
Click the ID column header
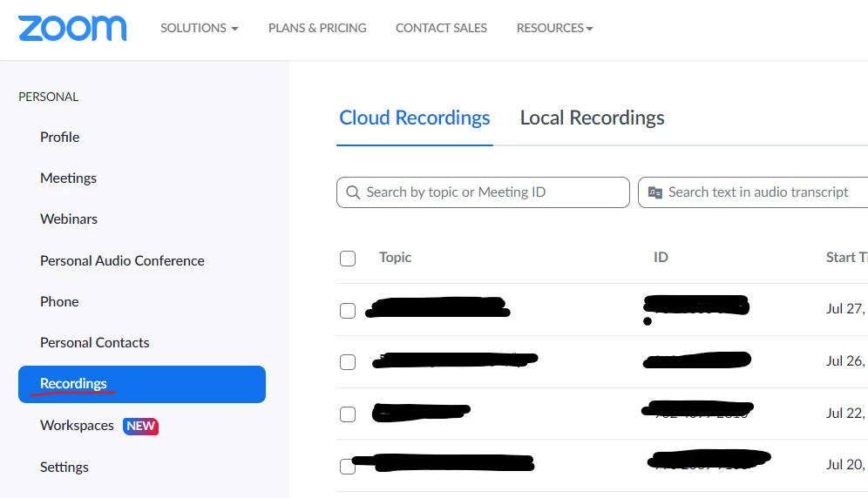[661, 258]
